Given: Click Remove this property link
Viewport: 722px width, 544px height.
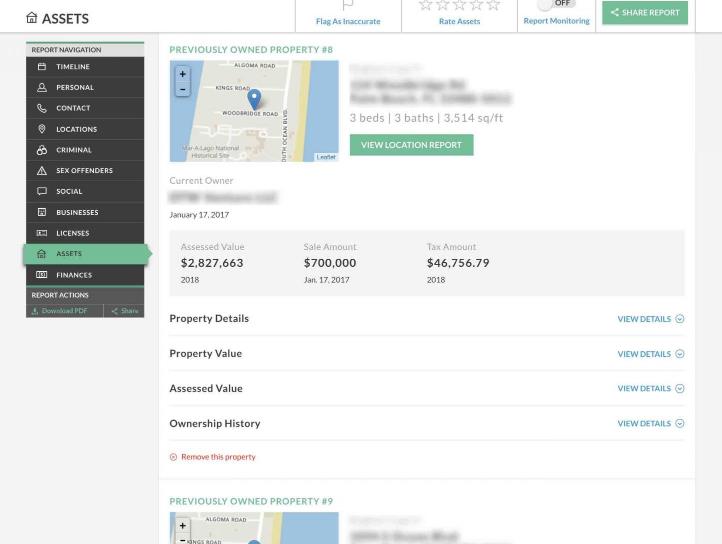Looking at the screenshot, I should (218, 457).
